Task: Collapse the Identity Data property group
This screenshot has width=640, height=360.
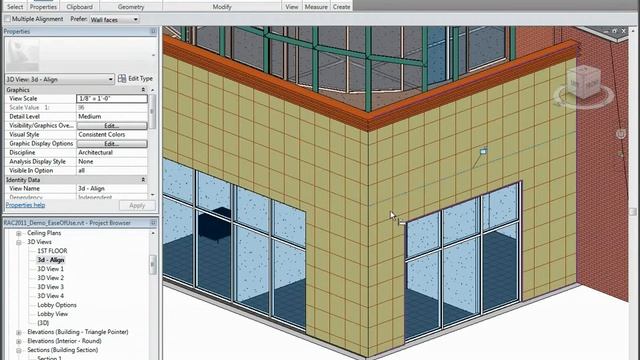Action: (143, 180)
